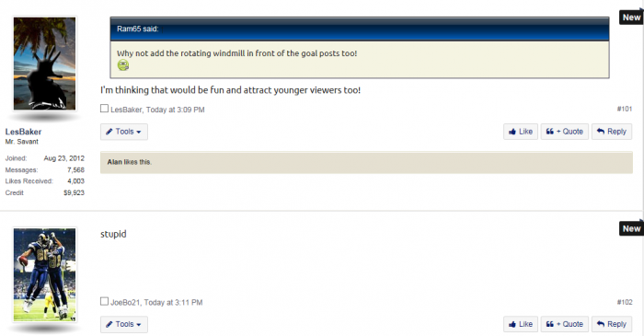The width and height of the screenshot is (644, 336).
Task: Tick the checkbox beside JoeBo21's post timestamp
Action: pos(104,301)
